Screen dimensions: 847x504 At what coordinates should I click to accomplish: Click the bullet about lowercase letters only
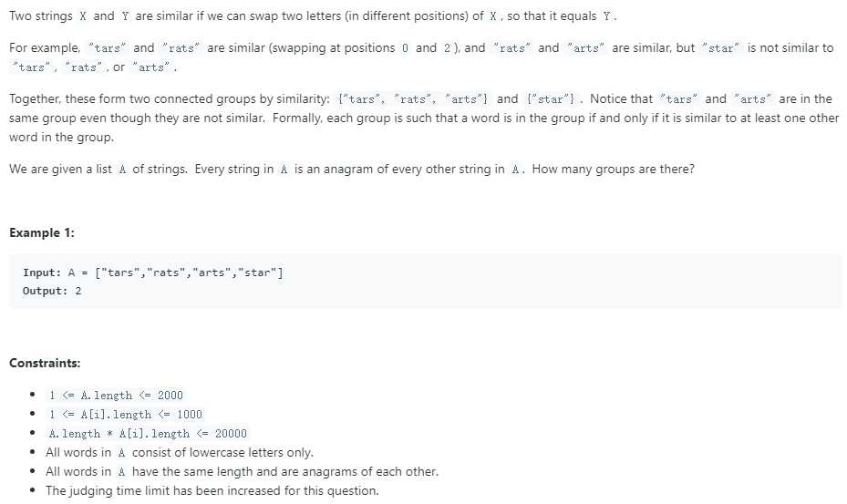tap(179, 453)
